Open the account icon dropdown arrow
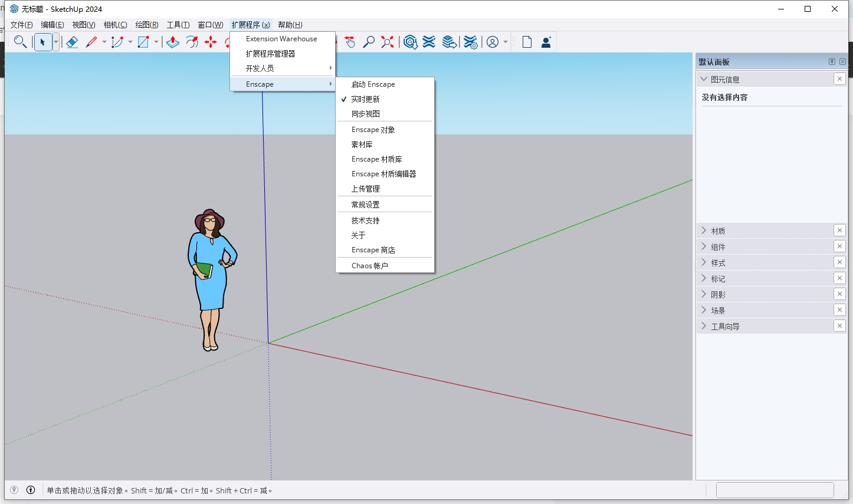 tap(504, 42)
